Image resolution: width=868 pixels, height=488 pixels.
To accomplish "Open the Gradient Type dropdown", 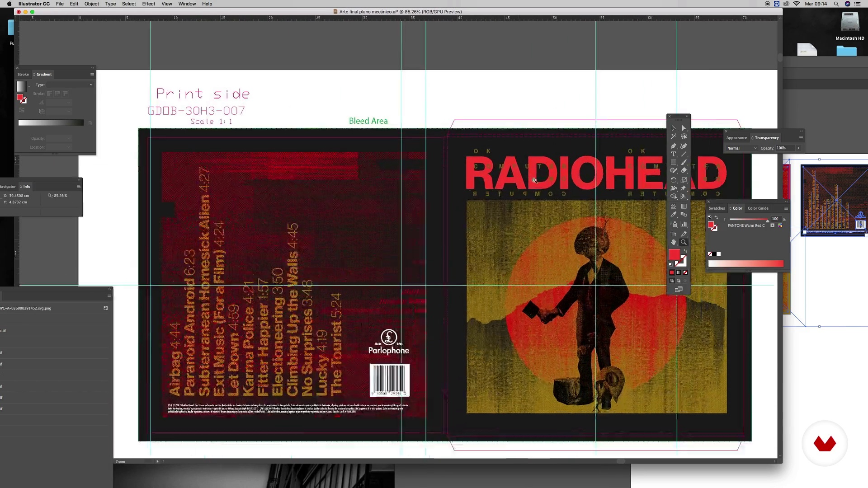I will [70, 85].
